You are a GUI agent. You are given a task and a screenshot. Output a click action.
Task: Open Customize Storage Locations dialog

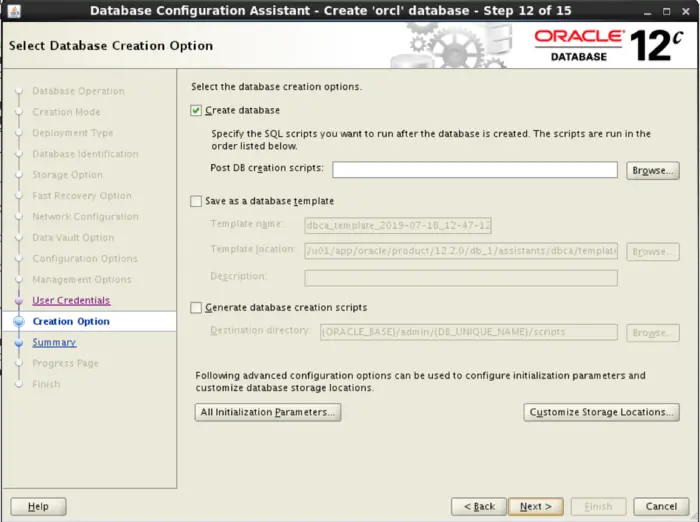pyautogui.click(x=601, y=412)
